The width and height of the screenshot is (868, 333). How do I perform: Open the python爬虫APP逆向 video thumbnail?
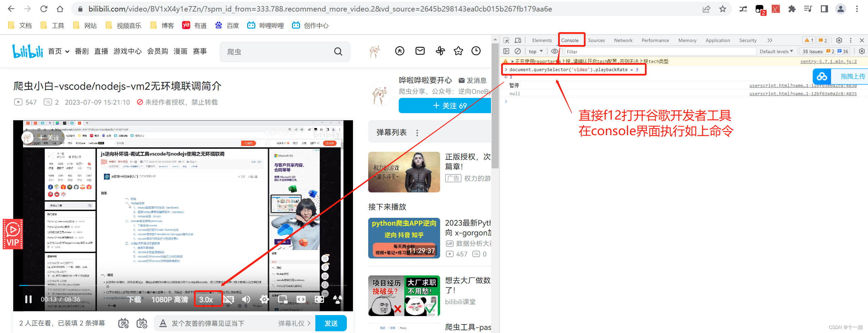tap(404, 238)
